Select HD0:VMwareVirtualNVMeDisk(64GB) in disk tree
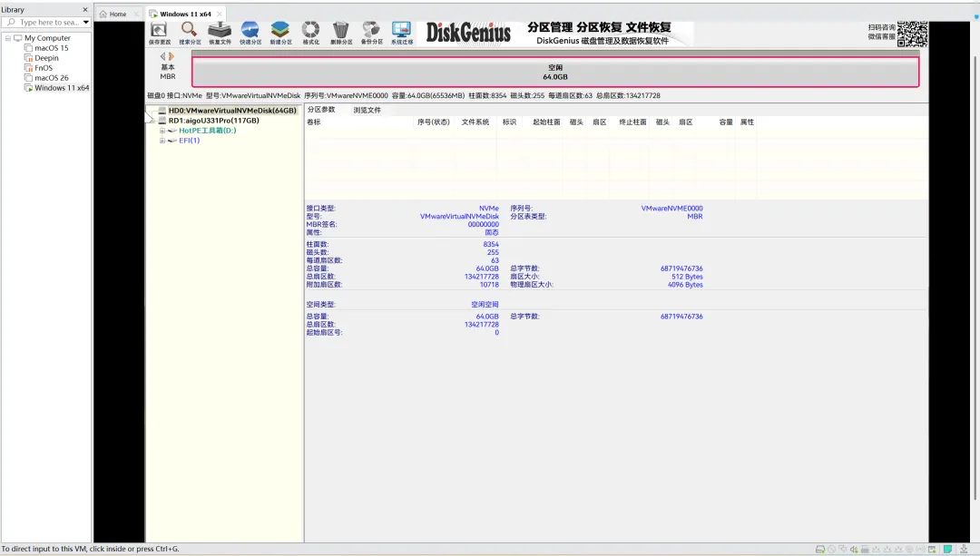 (x=232, y=111)
